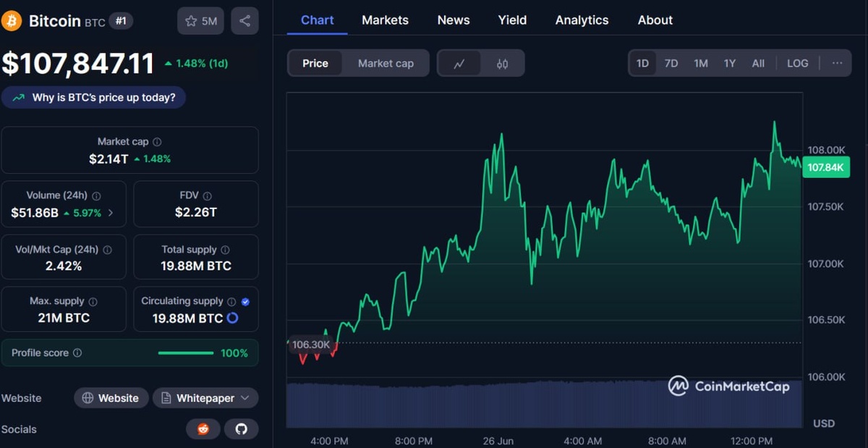The width and height of the screenshot is (868, 448).
Task: Click the circulating supply progress ring icon
Action: [232, 318]
